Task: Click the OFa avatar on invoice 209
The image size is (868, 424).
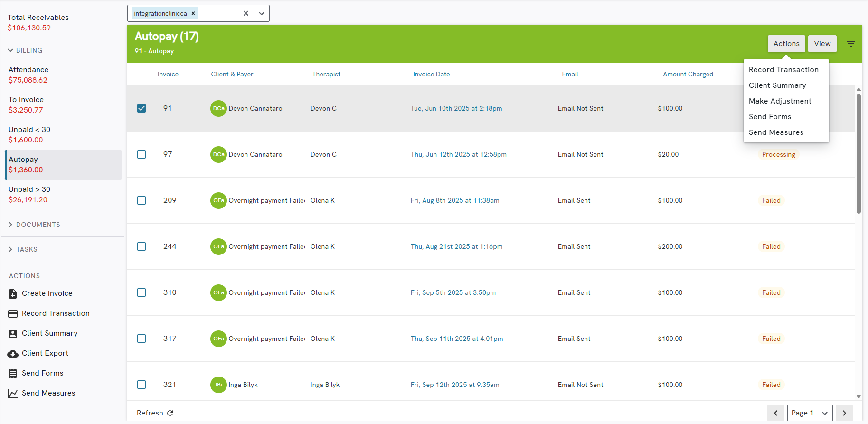Action: [x=218, y=200]
